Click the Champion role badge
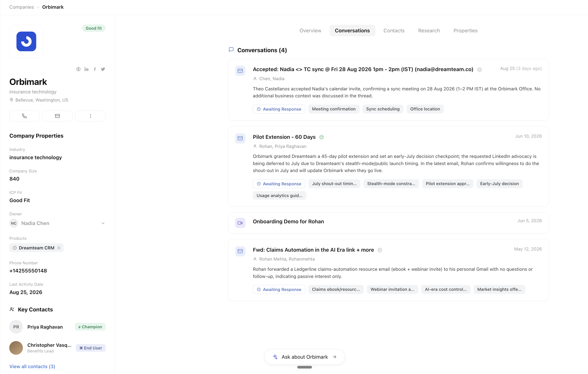 point(90,327)
